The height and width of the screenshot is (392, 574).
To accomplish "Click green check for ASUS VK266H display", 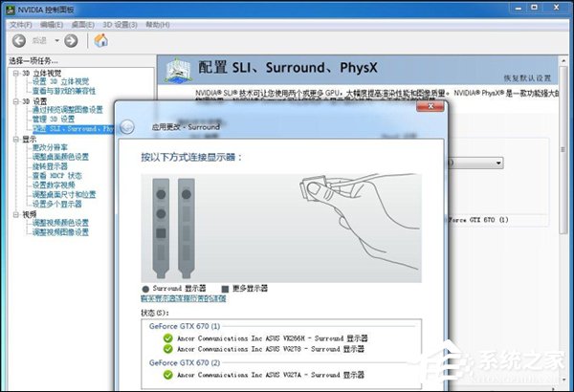I will (x=168, y=338).
